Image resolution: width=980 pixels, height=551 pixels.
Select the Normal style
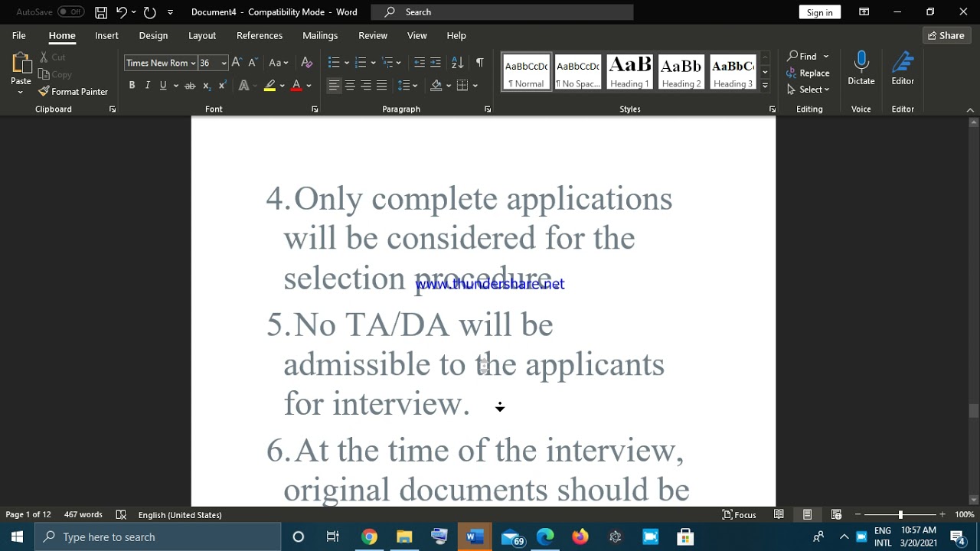[x=526, y=73]
